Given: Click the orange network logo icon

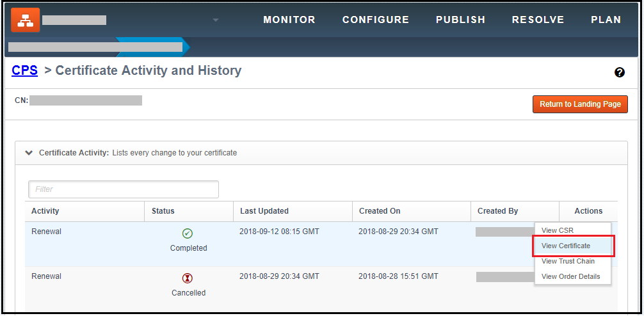Looking at the screenshot, I should pos(26,20).
